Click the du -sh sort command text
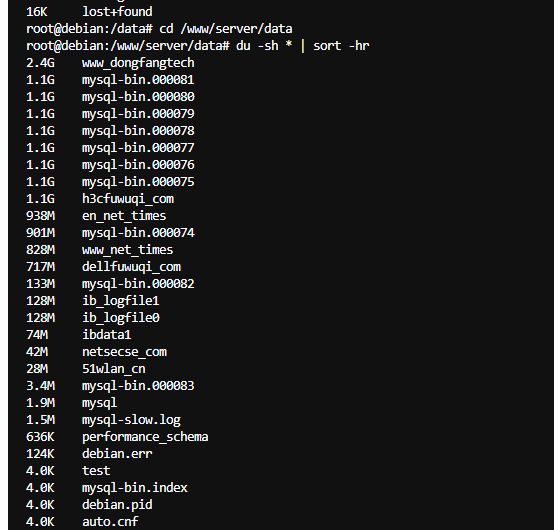Viewport: 554px width, 530px height. pos(303,46)
